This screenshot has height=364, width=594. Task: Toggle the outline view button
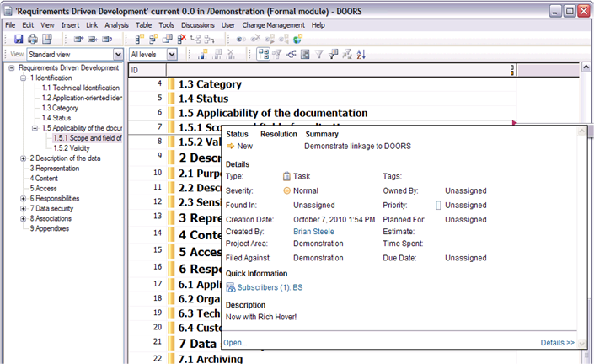click(x=263, y=55)
